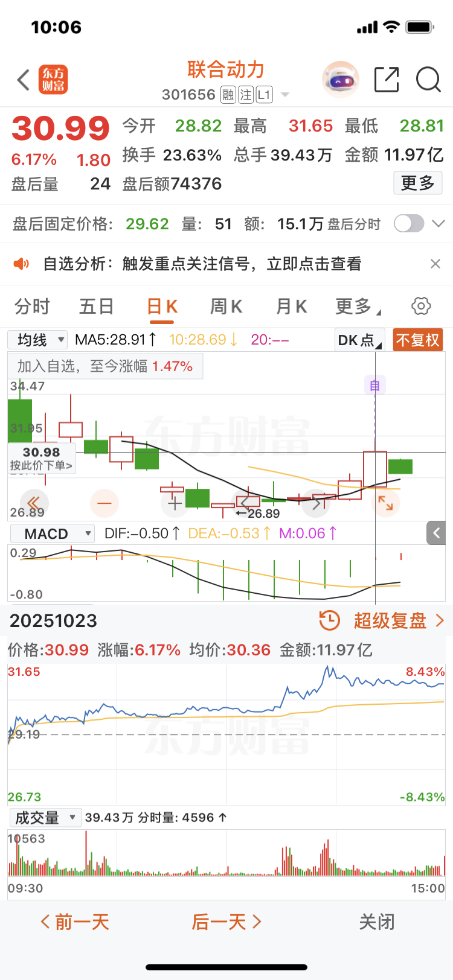The image size is (453, 980).
Task: Open the 均线 indicator dropdown
Action: click(x=37, y=340)
